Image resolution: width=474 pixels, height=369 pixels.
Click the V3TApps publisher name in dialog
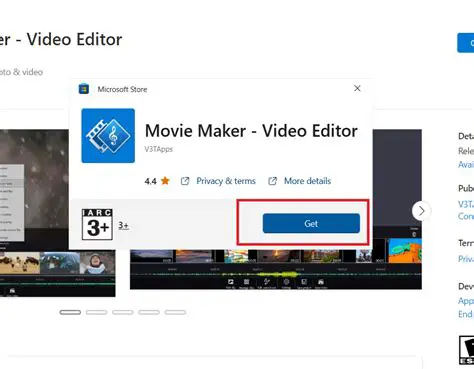158,149
